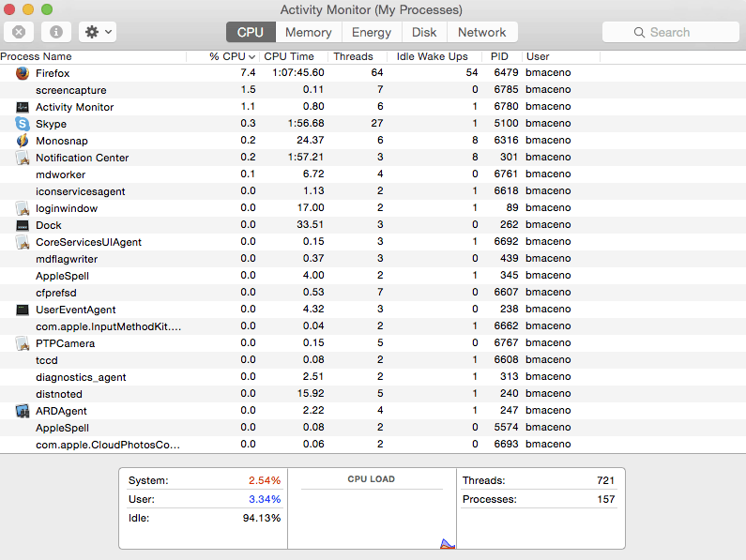
Task: Switch to the CPU tab
Action: 251,32
